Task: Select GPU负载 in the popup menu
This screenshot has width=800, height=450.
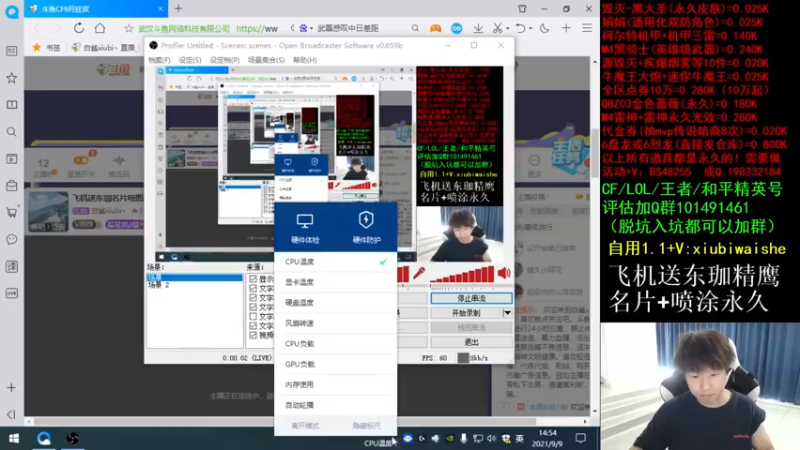Action: coord(335,364)
